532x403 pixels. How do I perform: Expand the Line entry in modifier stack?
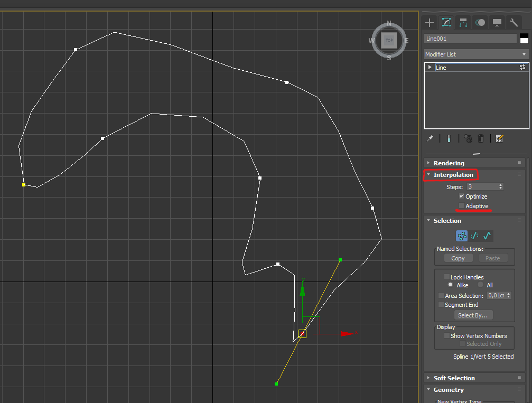[430, 68]
